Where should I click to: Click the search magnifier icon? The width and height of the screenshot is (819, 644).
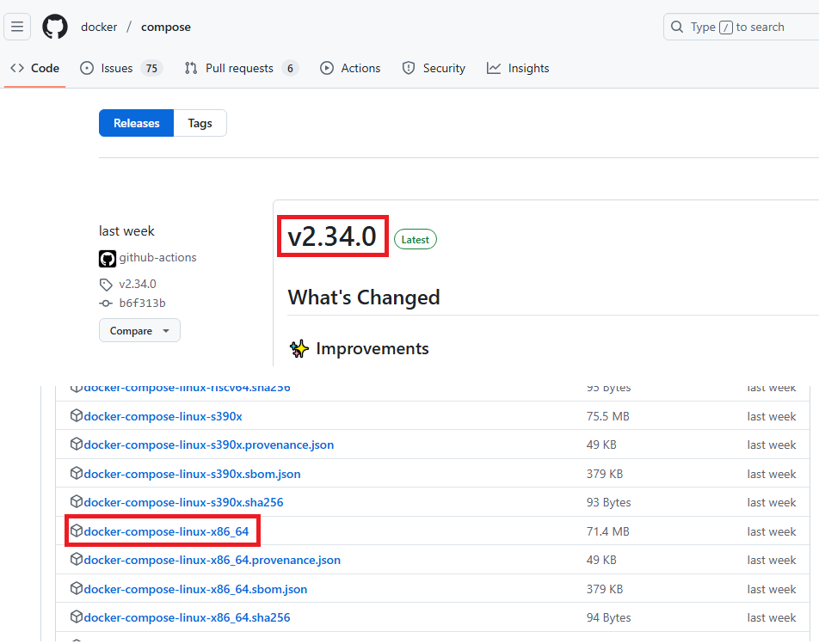[x=677, y=27]
